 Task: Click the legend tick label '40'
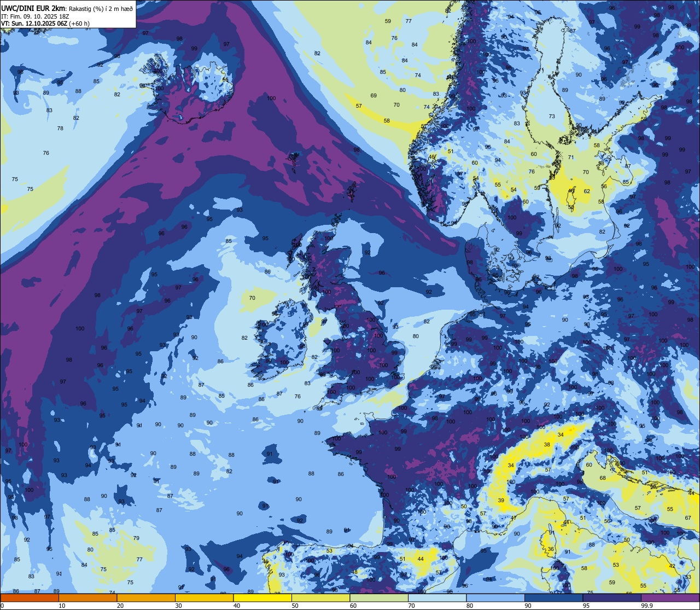237,606
